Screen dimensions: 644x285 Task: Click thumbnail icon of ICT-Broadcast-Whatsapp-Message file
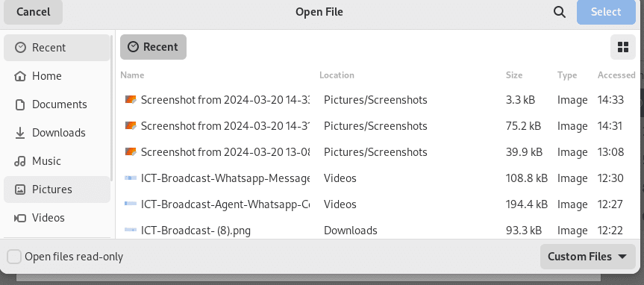[131, 178]
